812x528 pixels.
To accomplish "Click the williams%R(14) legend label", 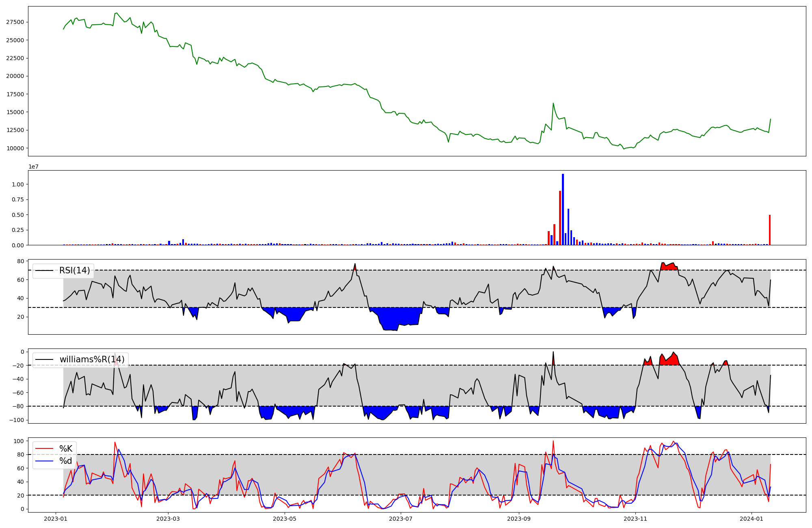I will (92, 359).
